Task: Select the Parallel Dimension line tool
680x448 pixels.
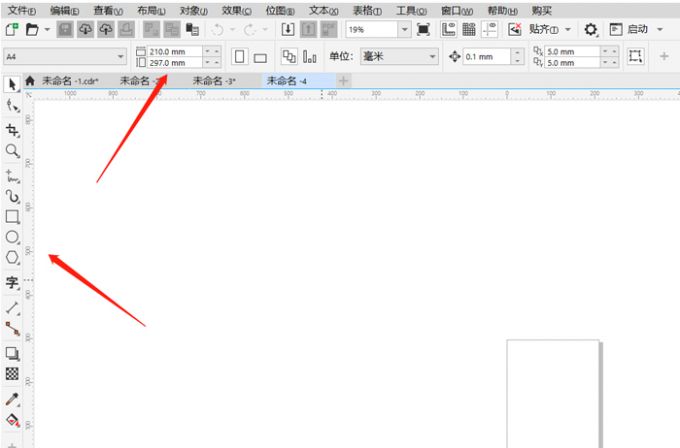Action: tap(12, 308)
